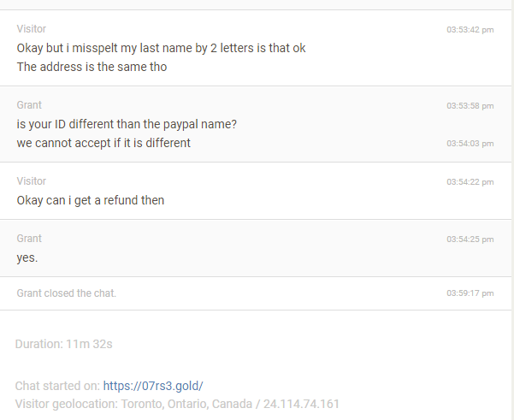514x420 pixels.
Task: Click the 'Chat started on:' label
Action: pyautogui.click(x=57, y=386)
